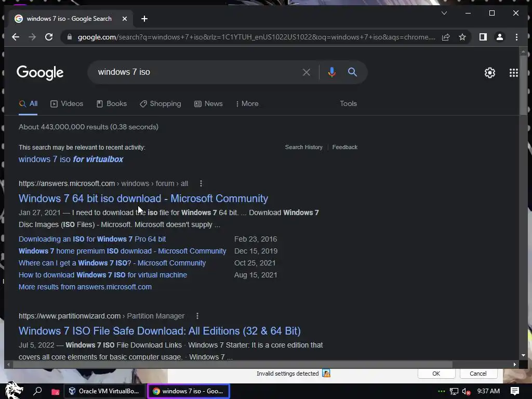Go back to the previous page

(16, 37)
